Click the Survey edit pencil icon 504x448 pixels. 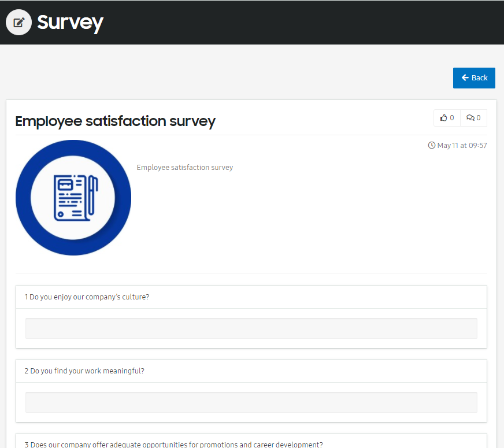pos(18,22)
